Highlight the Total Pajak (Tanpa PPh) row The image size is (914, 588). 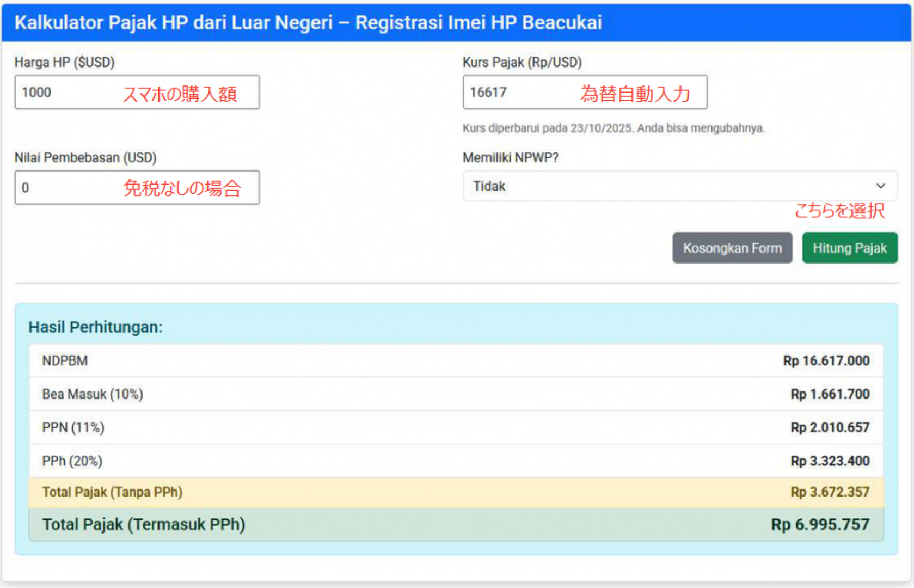coord(456,492)
